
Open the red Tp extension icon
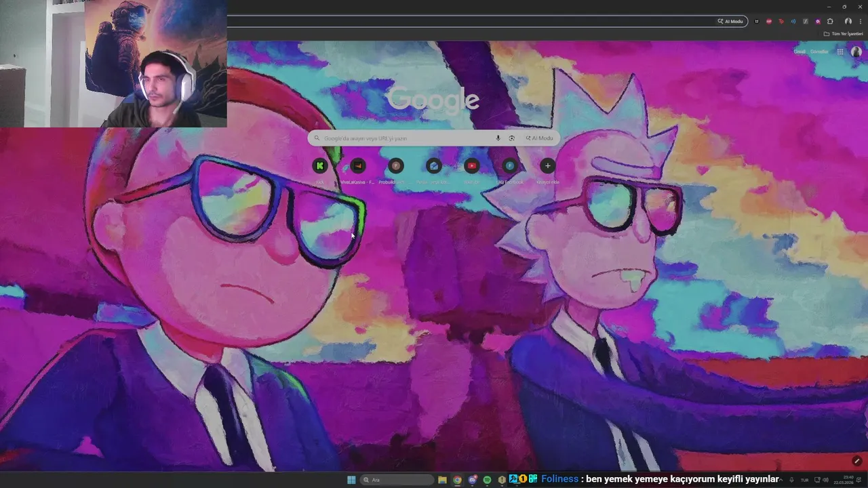(781, 22)
